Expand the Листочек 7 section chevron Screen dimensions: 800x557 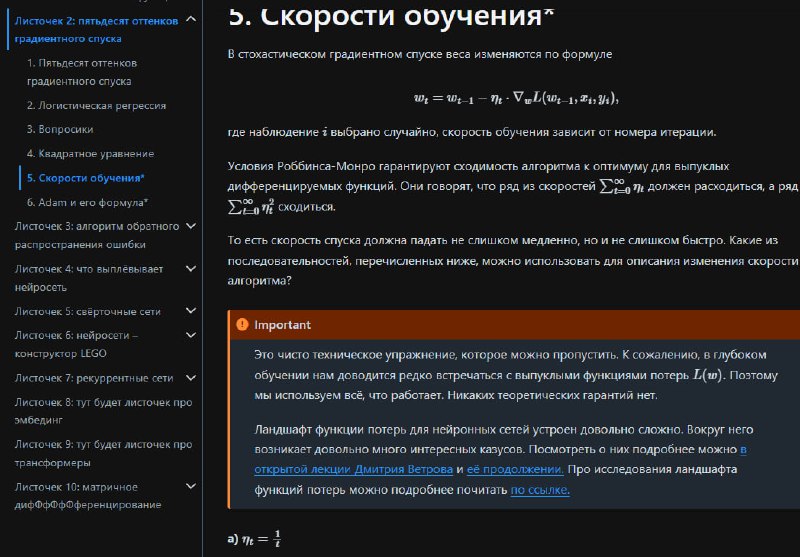click(x=191, y=378)
